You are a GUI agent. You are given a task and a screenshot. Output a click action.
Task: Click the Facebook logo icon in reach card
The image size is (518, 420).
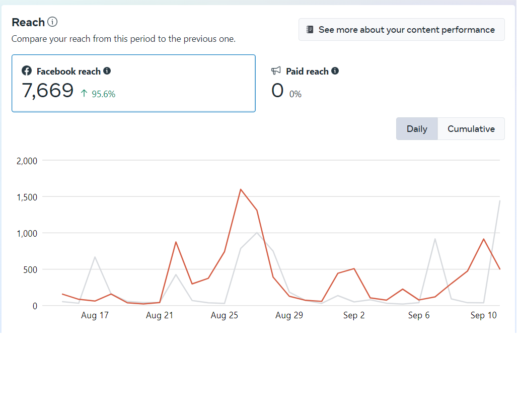pyautogui.click(x=27, y=71)
